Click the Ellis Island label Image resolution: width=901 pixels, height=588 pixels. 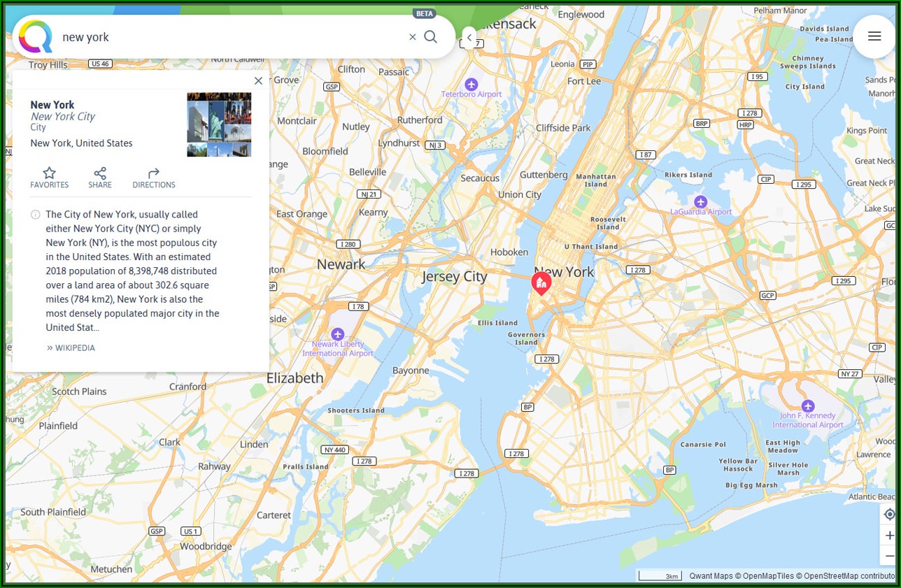point(497,323)
